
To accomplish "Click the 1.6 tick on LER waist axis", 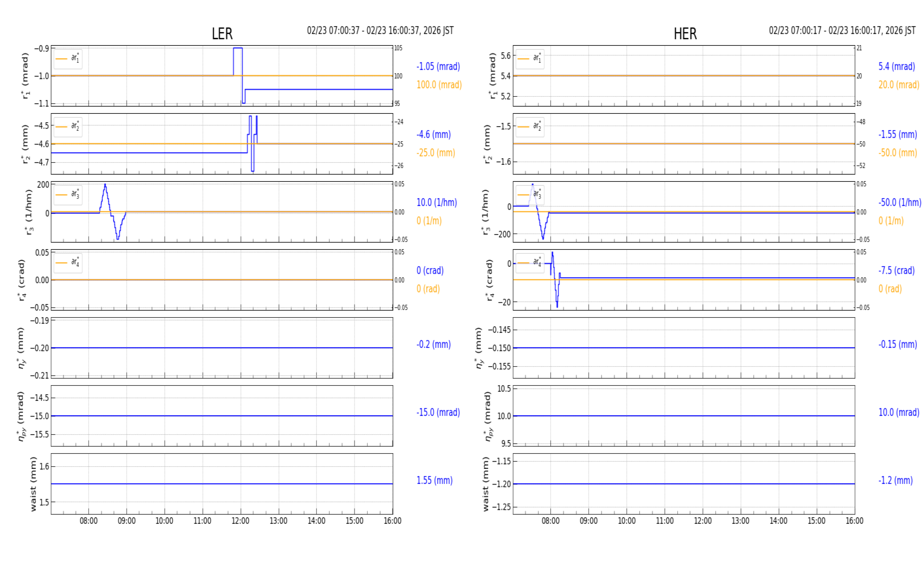I will click(x=44, y=466).
